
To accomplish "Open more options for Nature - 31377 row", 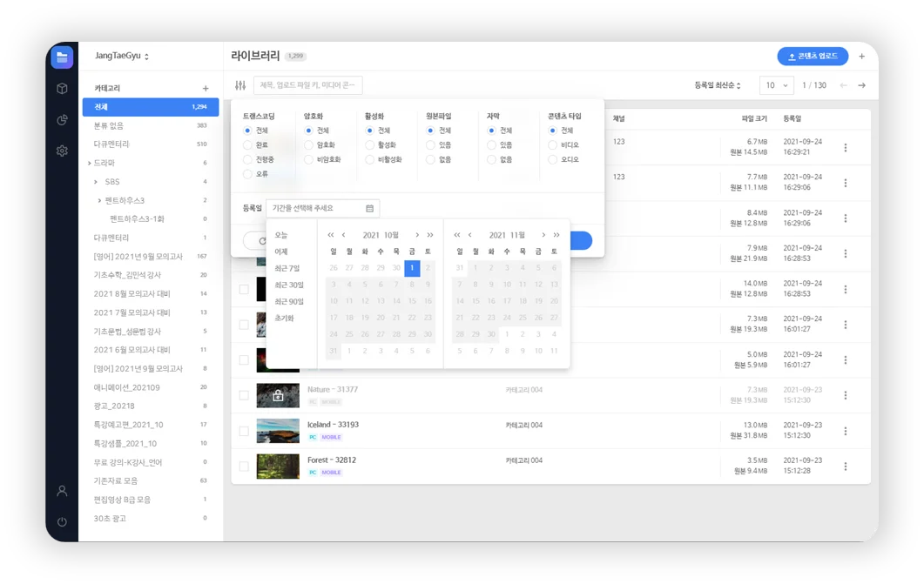I will pyautogui.click(x=846, y=396).
